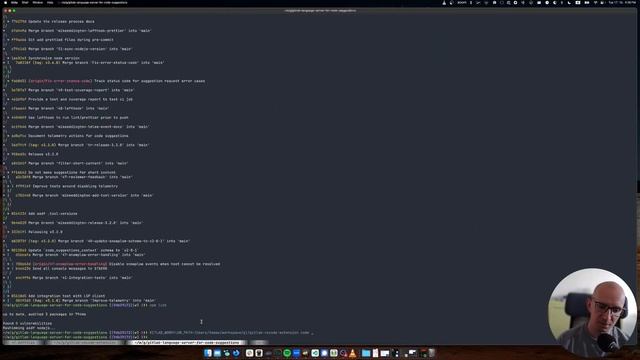Viewport: 640px width, 360px height.
Task: Click 'Disable snowplow events when host cannot be resolved'
Action: click(118, 264)
